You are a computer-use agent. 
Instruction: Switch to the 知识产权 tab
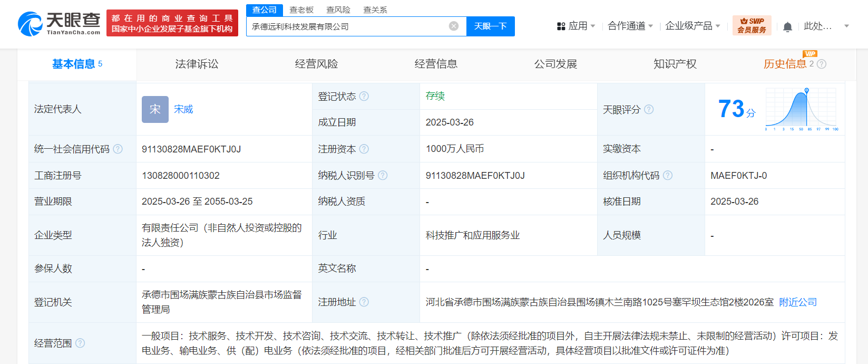(x=675, y=64)
